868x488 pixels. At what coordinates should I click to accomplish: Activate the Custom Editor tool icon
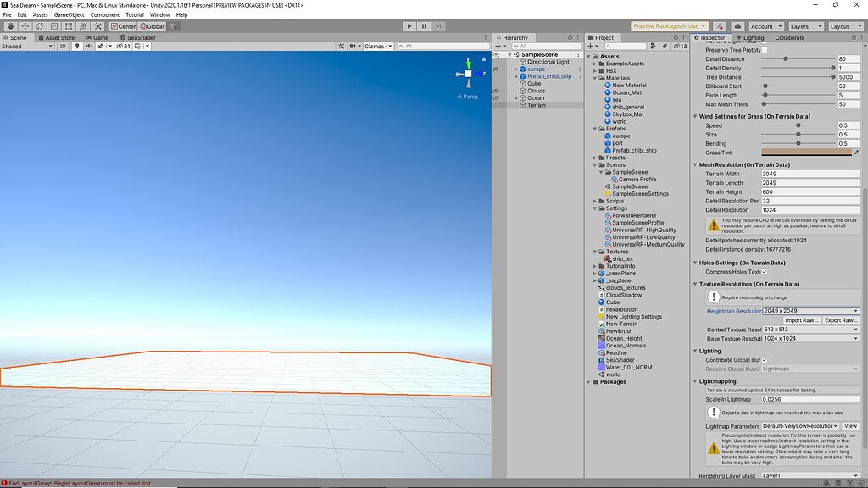pyautogui.click(x=97, y=26)
